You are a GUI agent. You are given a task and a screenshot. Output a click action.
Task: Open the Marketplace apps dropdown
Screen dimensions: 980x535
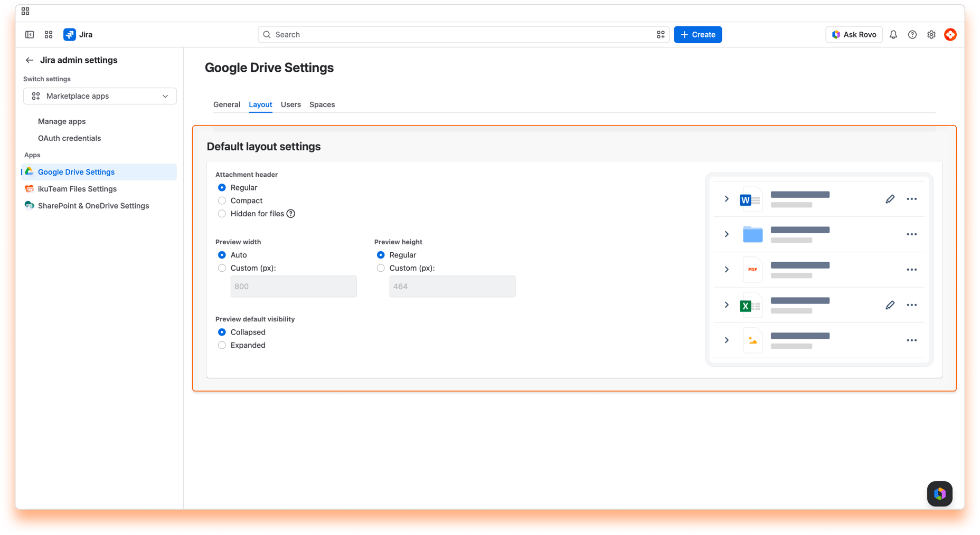click(x=100, y=96)
